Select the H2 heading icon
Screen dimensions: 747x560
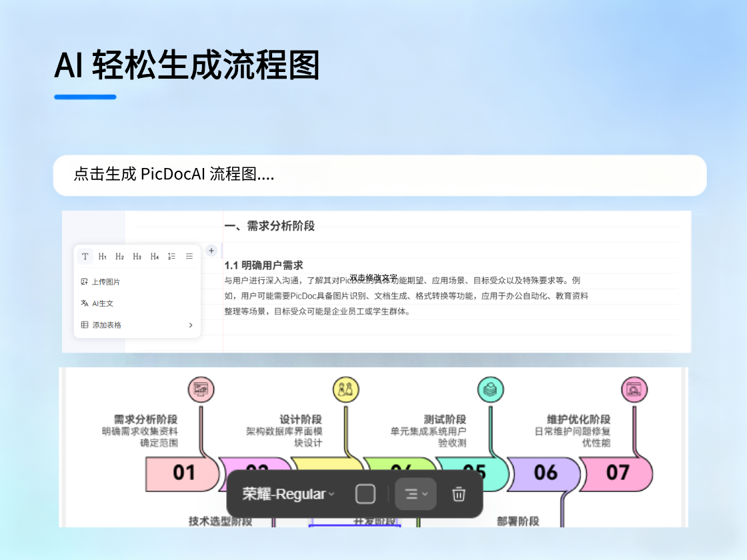(119, 256)
